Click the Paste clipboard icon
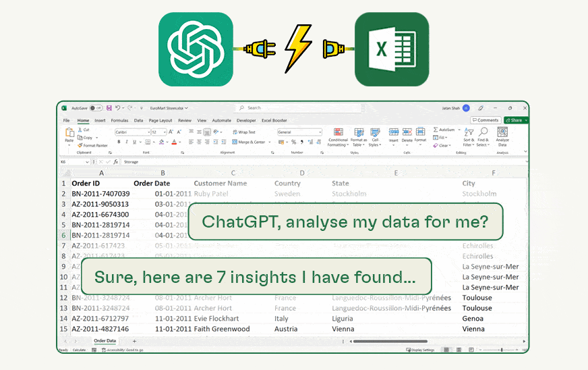The image size is (588, 370). (69, 133)
